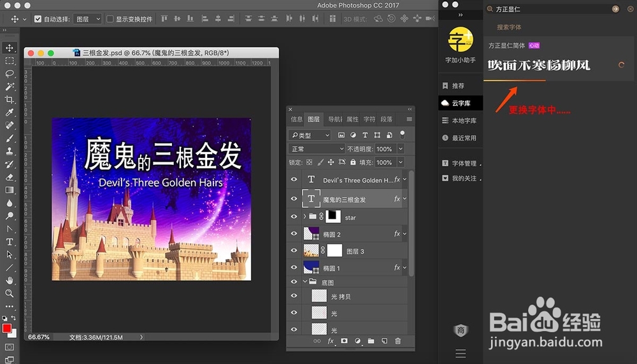Open the opacity 不透明度 dropdown arrow
This screenshot has height=364, width=637.
tap(401, 149)
